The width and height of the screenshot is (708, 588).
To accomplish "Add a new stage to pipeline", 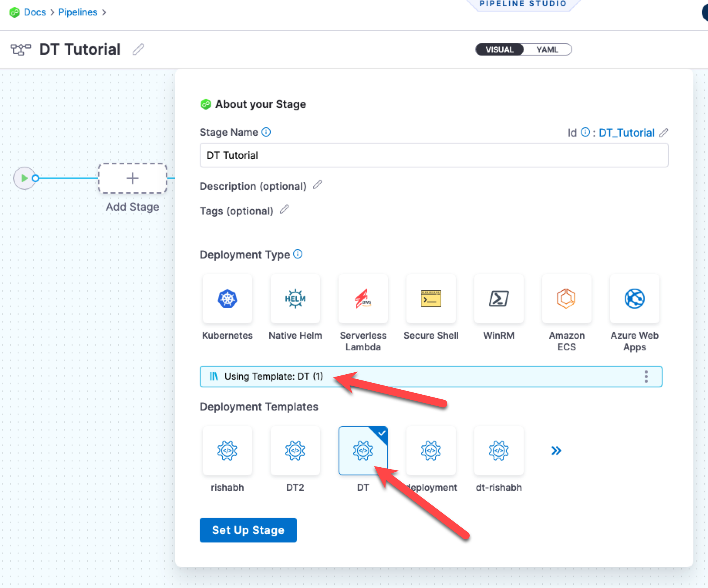I will tap(132, 178).
